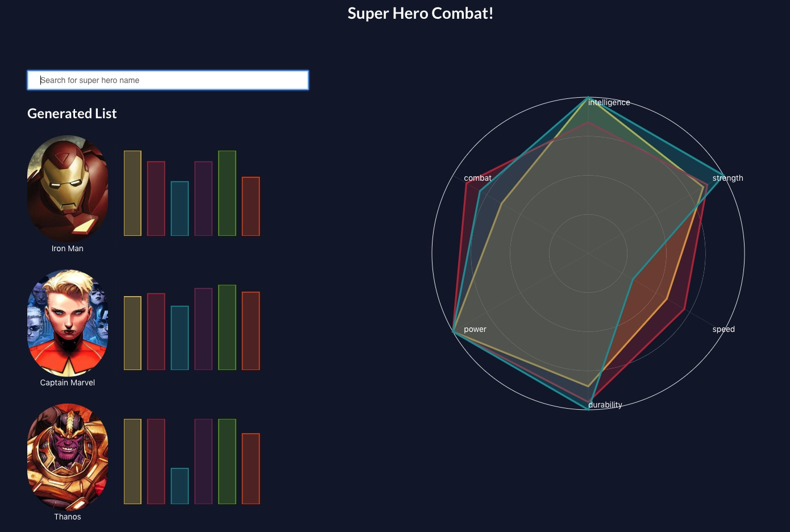Screen dimensions: 790x532
Task: Click Iron Man's yellow stat bar
Action: 132,193
